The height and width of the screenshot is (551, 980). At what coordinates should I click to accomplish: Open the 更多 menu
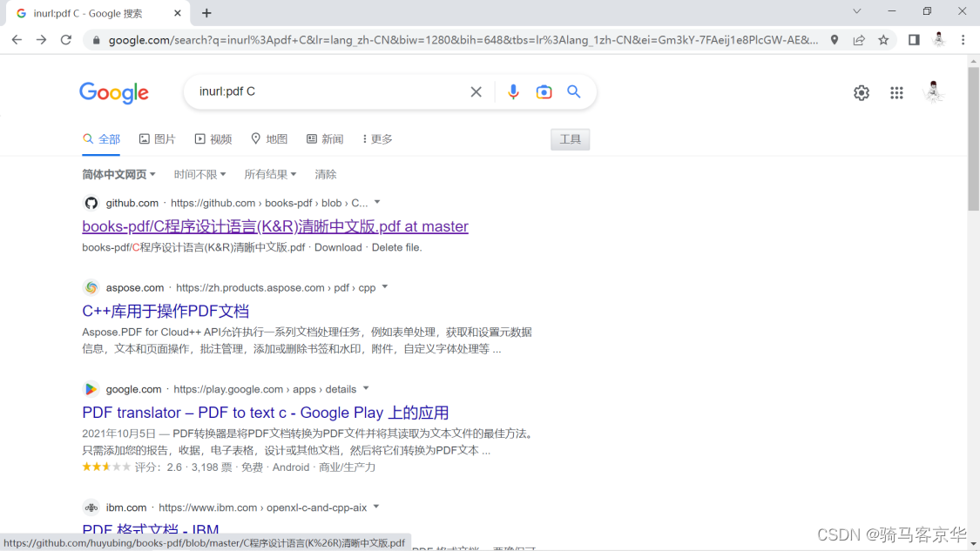[x=377, y=139]
